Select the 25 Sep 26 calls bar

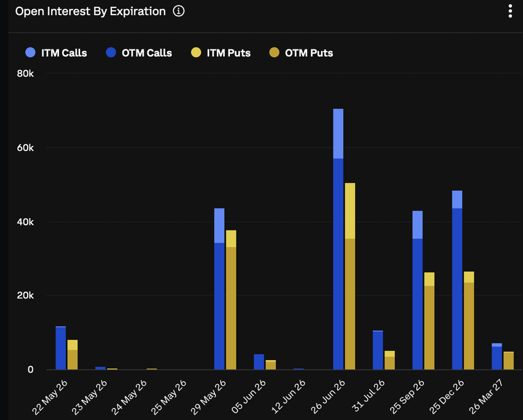(x=417, y=290)
